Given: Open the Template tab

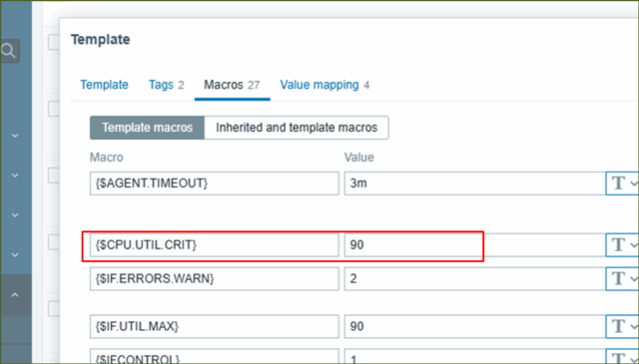Looking at the screenshot, I should [104, 85].
